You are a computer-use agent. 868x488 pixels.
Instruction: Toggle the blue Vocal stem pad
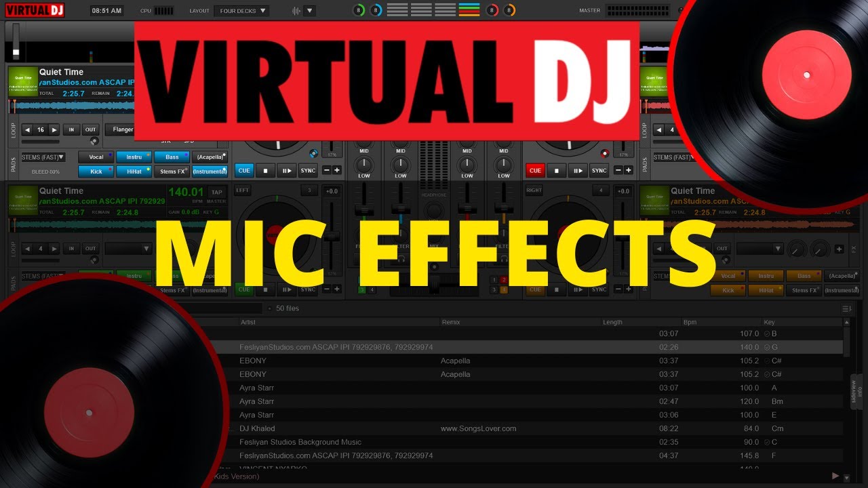(96, 157)
